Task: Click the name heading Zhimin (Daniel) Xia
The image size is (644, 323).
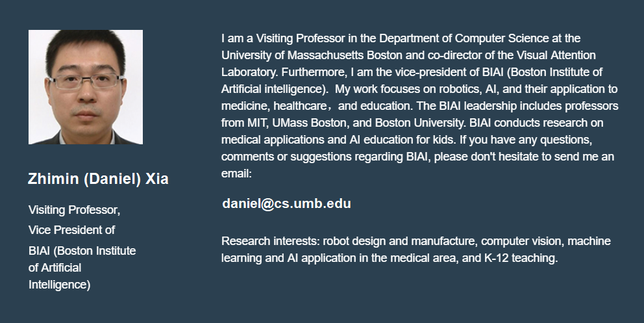Action: [x=98, y=179]
